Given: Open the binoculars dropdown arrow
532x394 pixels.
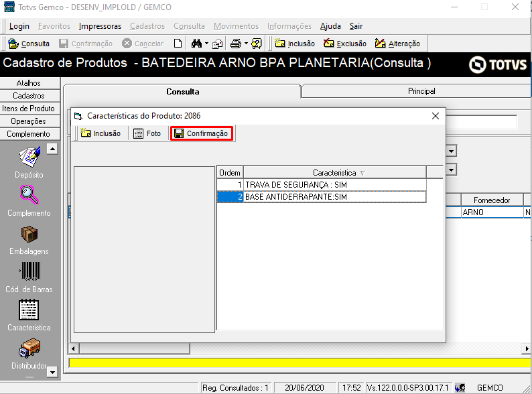Looking at the screenshot, I should (206, 44).
